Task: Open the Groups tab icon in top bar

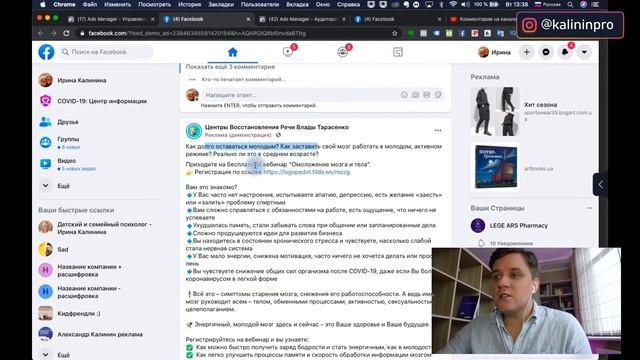Action: (x=342, y=52)
